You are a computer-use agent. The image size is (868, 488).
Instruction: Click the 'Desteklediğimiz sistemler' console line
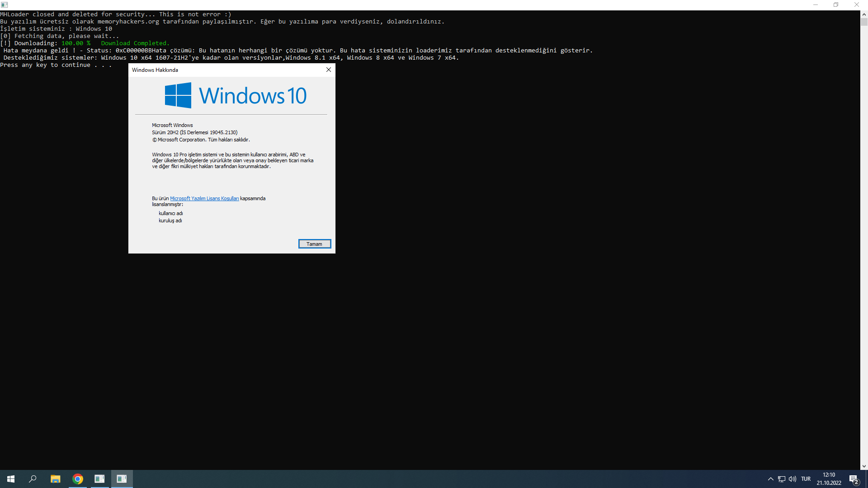(x=231, y=58)
